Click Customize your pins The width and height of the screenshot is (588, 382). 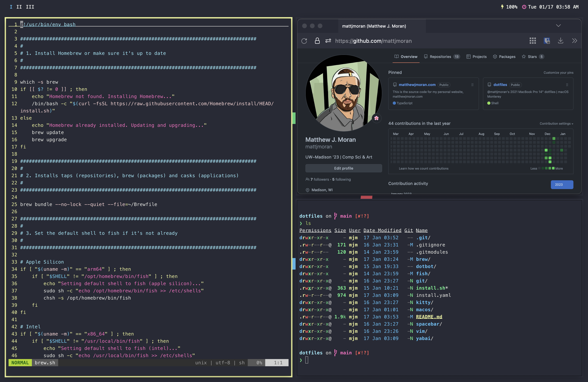click(558, 73)
